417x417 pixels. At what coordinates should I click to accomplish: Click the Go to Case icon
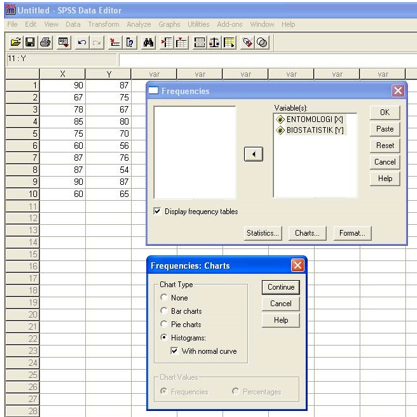click(x=115, y=43)
